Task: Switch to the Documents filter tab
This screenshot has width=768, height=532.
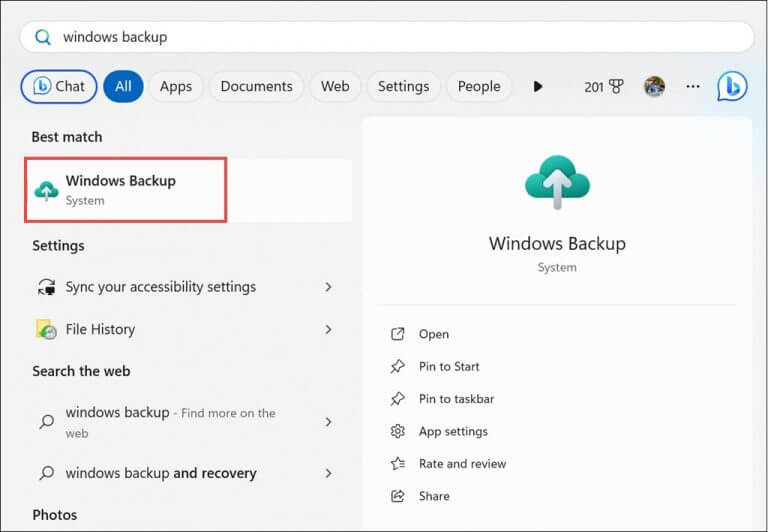Action: pyautogui.click(x=256, y=87)
